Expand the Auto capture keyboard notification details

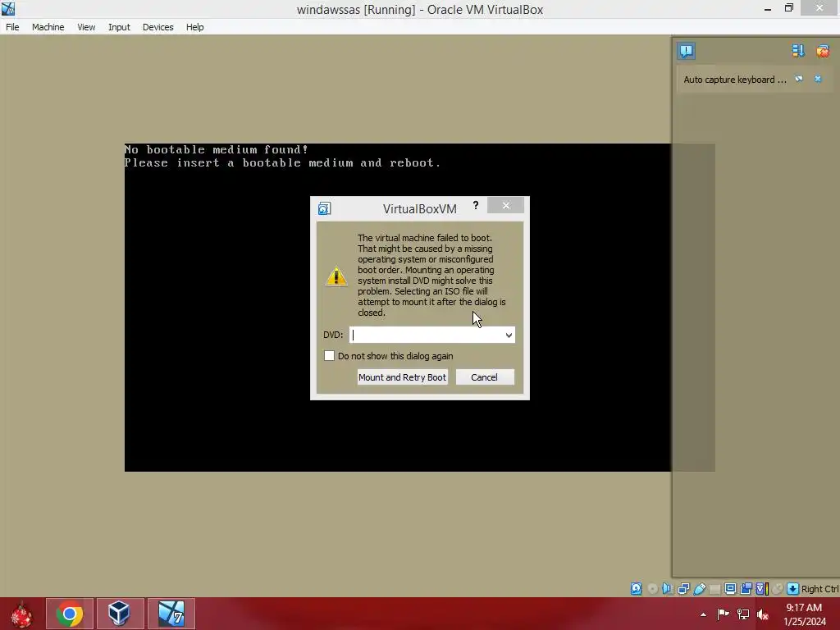[799, 79]
